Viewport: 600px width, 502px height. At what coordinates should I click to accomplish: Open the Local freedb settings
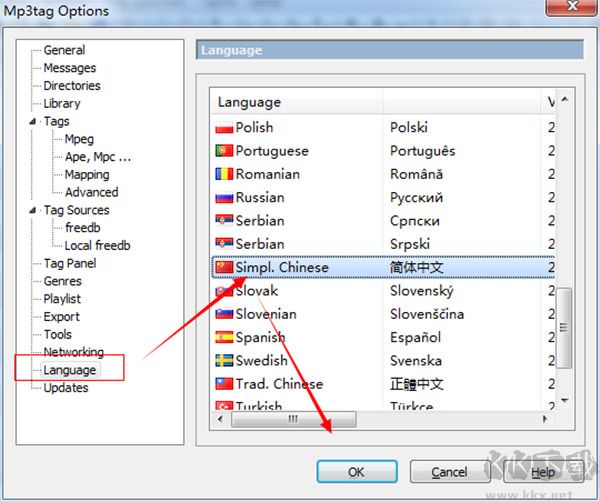point(98,246)
